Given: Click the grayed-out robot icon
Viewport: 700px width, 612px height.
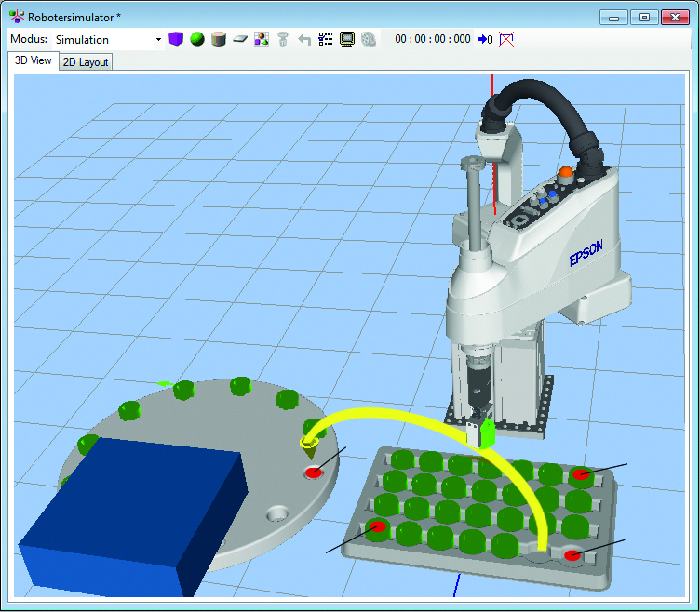Looking at the screenshot, I should pyautogui.click(x=283, y=39).
